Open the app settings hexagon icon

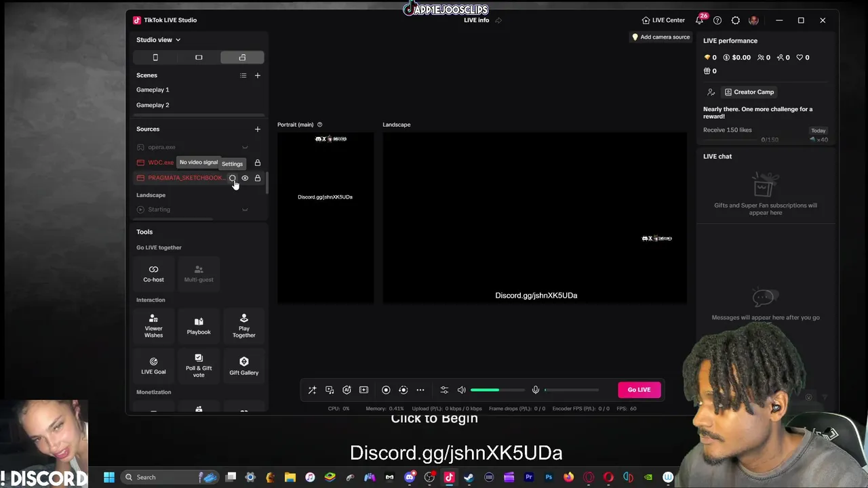point(735,20)
